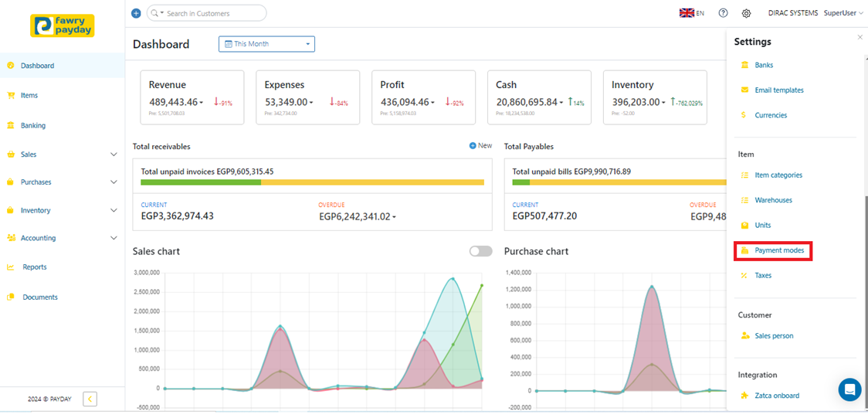Open Banking from the sidebar
The width and height of the screenshot is (868, 418).
coord(33,125)
